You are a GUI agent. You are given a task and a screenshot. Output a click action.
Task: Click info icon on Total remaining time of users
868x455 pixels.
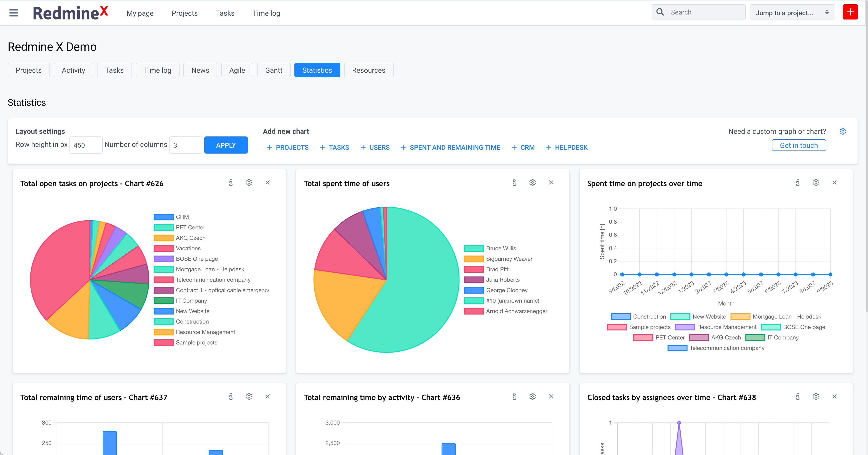tap(231, 396)
